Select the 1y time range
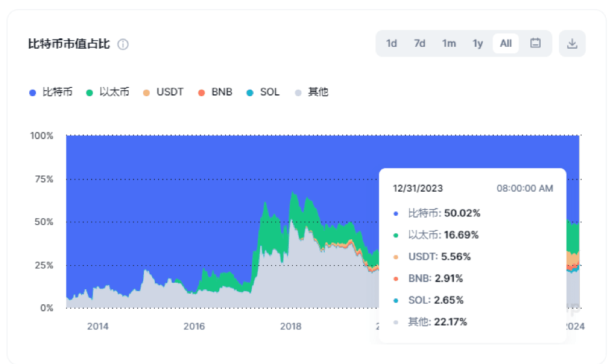 (x=478, y=44)
